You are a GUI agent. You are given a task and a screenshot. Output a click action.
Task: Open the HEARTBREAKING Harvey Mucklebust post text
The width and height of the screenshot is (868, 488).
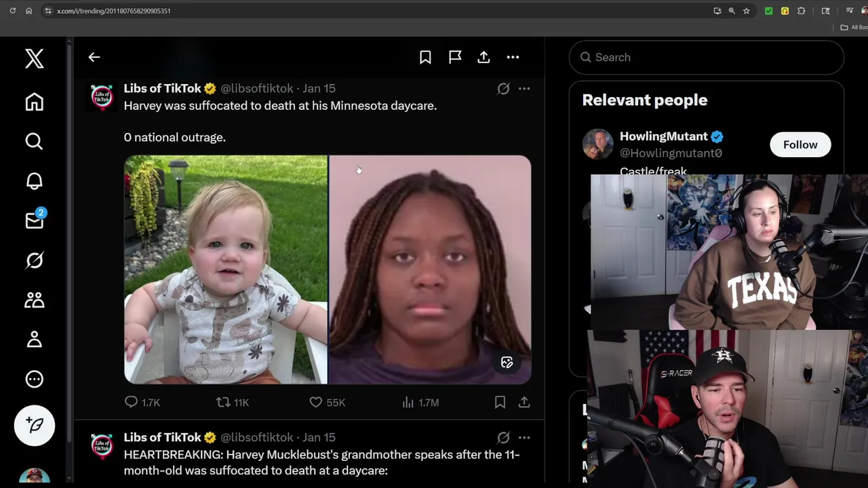[321, 462]
